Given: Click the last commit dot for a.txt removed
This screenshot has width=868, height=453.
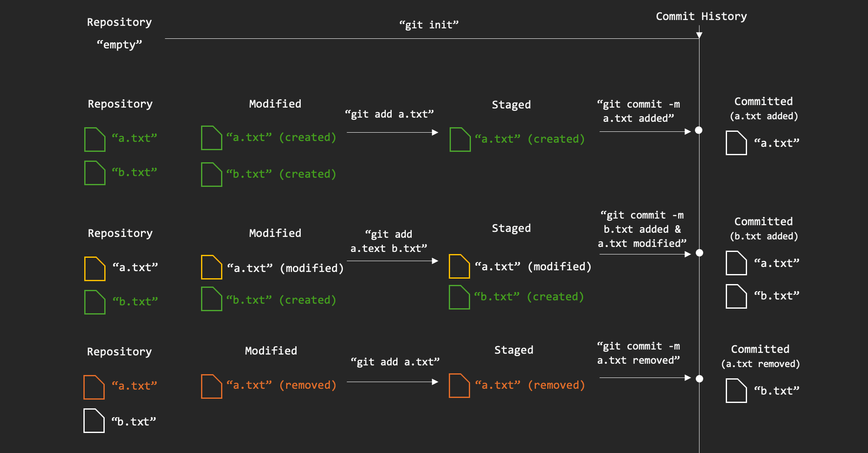Looking at the screenshot, I should [699, 379].
